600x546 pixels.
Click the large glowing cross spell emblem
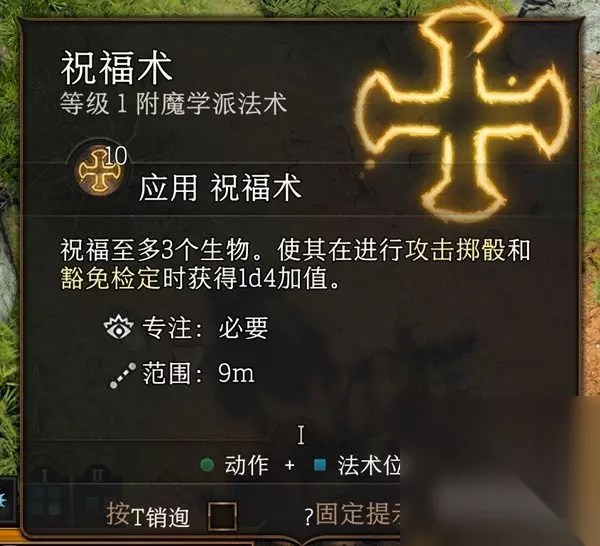463,114
